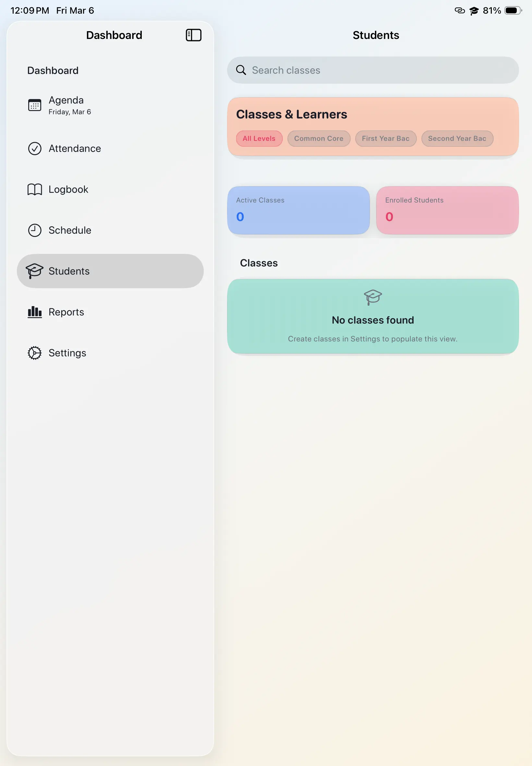This screenshot has height=766, width=532.
Task: Filter classes by First Year Bac
Action: (x=385, y=138)
